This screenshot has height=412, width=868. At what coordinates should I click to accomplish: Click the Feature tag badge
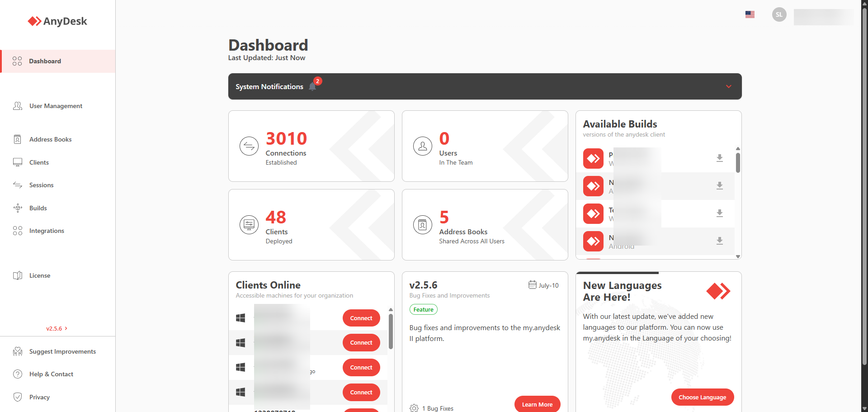click(x=423, y=309)
